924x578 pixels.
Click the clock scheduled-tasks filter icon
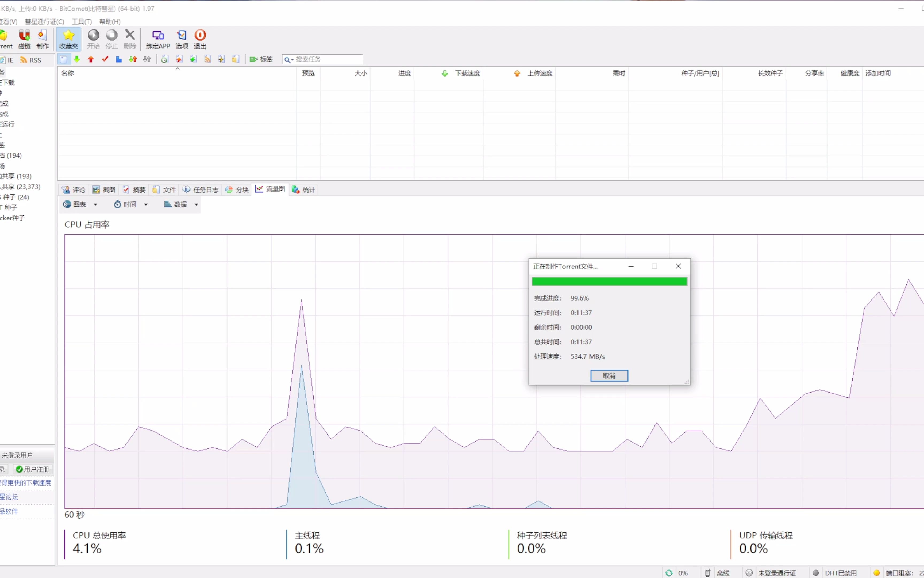pos(165,59)
